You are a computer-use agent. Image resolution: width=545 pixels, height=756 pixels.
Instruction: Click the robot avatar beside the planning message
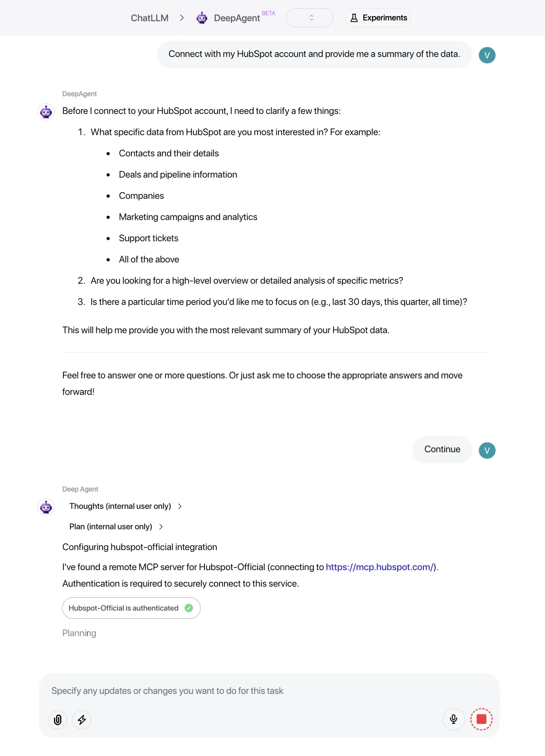coord(46,507)
